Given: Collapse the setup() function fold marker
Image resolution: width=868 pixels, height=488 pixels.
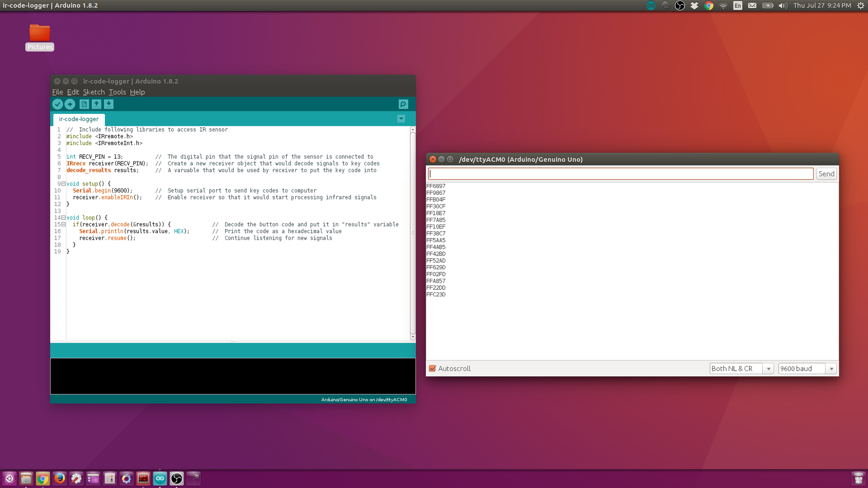Looking at the screenshot, I should [x=63, y=183].
